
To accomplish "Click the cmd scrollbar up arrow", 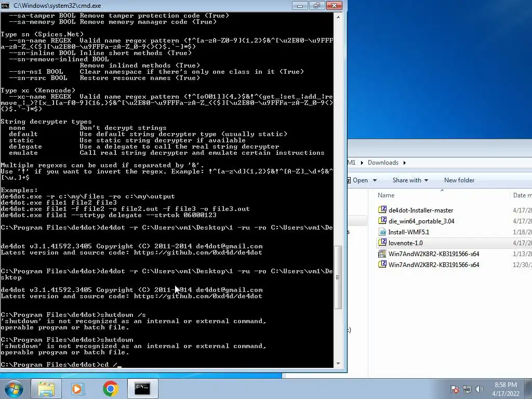I will 338,16.
